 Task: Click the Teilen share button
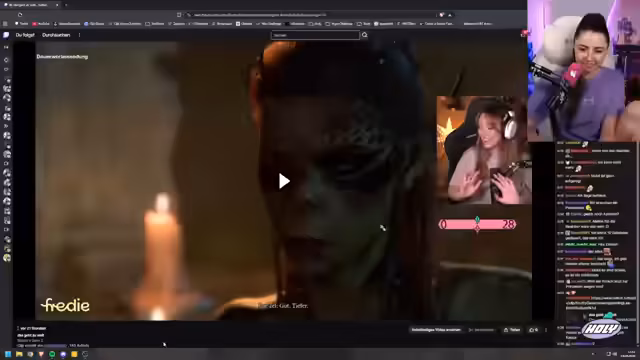point(512,330)
